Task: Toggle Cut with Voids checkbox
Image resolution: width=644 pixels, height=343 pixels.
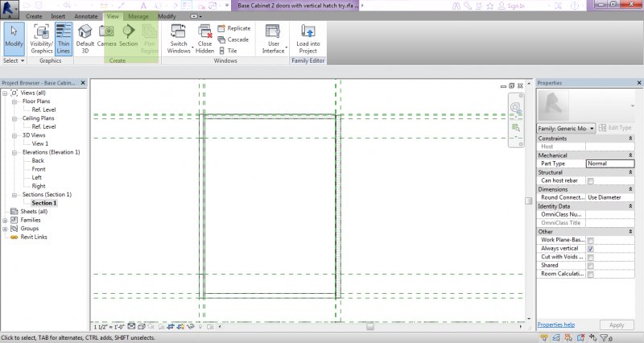Action: pos(590,257)
